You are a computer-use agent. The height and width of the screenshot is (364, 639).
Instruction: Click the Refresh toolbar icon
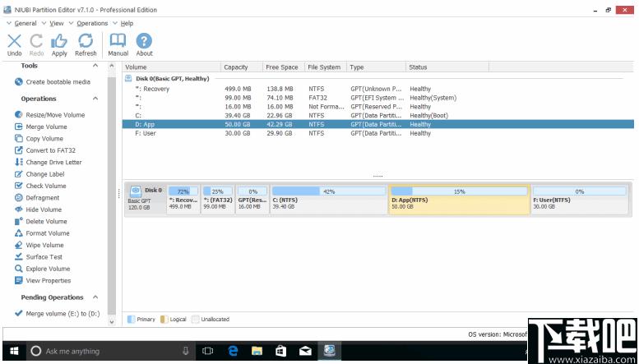click(86, 41)
